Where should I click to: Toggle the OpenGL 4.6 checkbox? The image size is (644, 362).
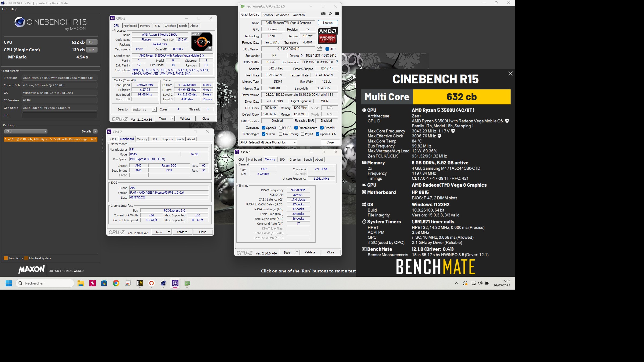pyautogui.click(x=317, y=134)
